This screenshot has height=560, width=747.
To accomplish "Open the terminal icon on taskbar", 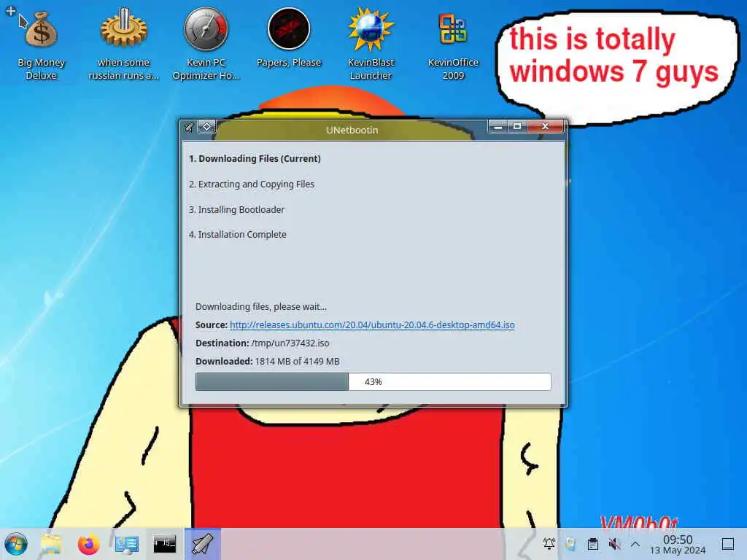I will click(x=164, y=544).
